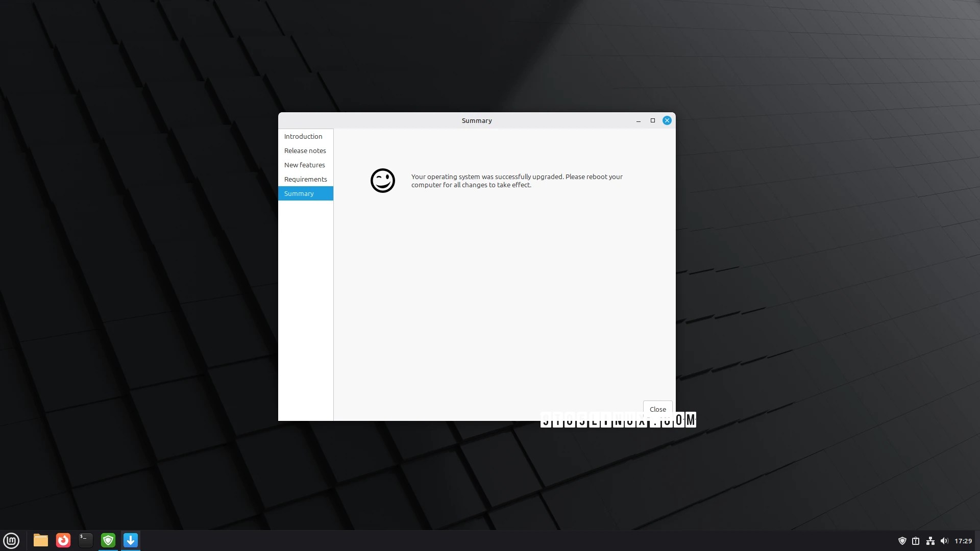The image size is (980, 551).
Task: Click the clipboard warning tray icon
Action: click(x=916, y=541)
